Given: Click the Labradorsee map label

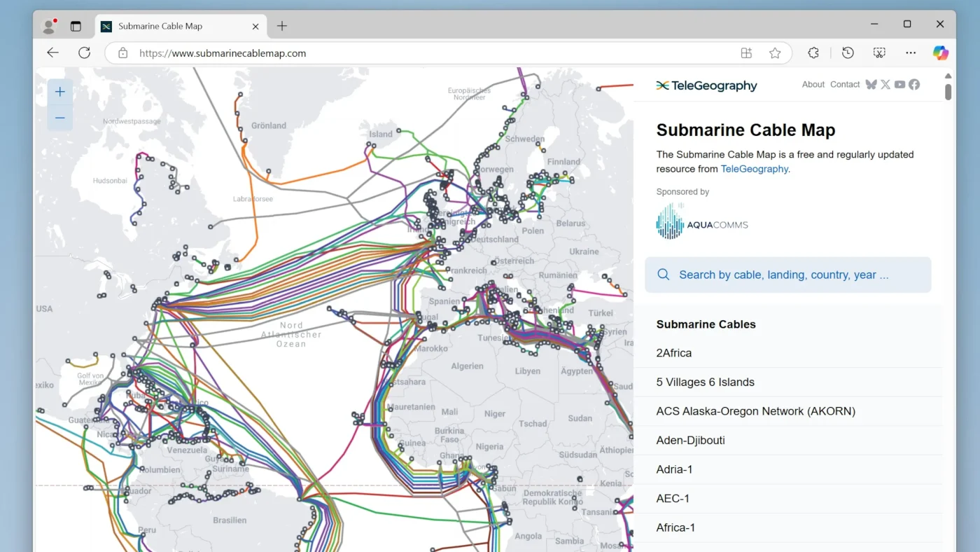Looking at the screenshot, I should (x=253, y=199).
